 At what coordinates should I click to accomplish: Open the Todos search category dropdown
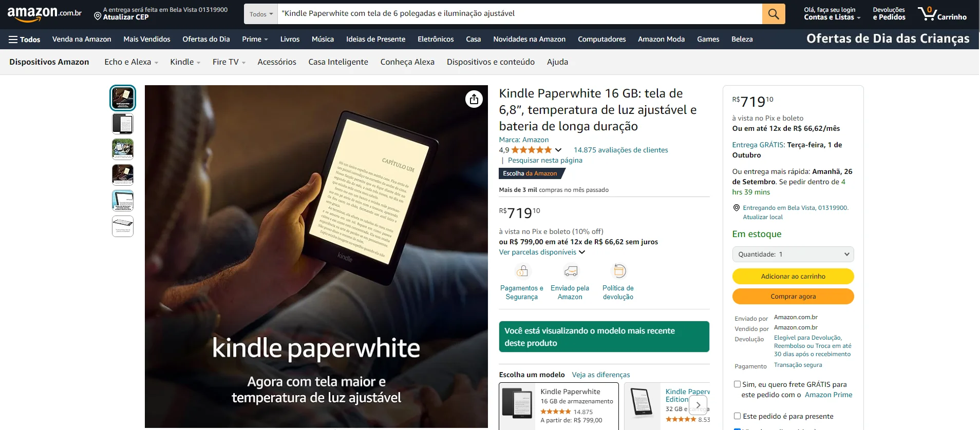tap(261, 14)
